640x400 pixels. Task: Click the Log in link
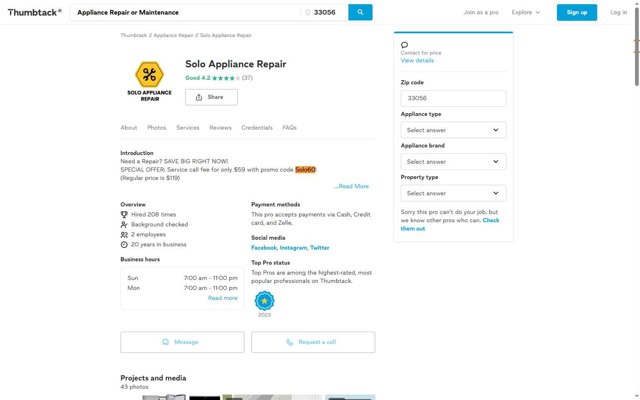(x=619, y=12)
